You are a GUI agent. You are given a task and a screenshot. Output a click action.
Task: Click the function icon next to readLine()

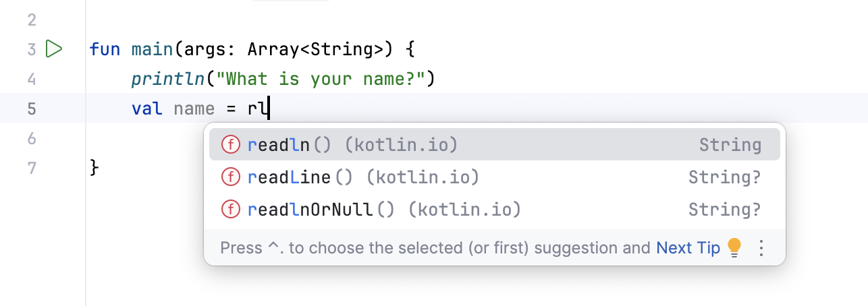[x=232, y=177]
